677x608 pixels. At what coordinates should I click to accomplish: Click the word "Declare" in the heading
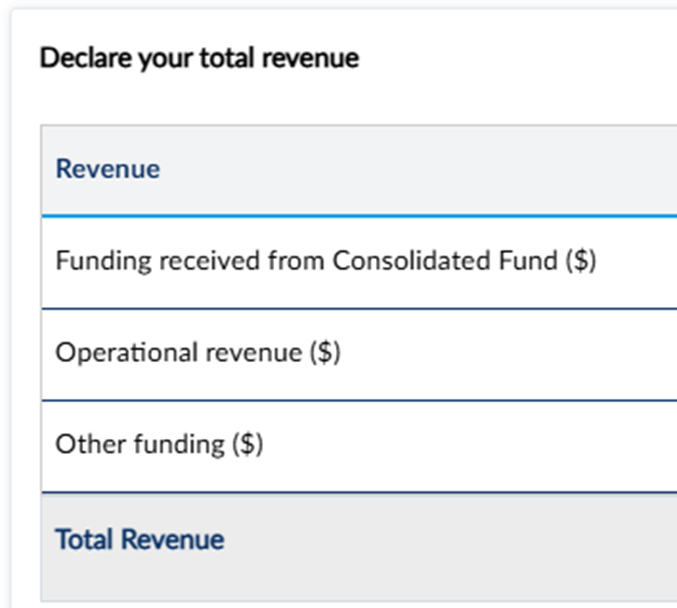point(77,58)
